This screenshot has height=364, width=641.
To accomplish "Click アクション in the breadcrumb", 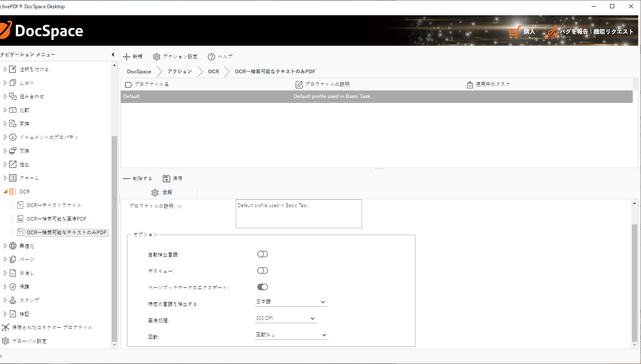I will (180, 72).
